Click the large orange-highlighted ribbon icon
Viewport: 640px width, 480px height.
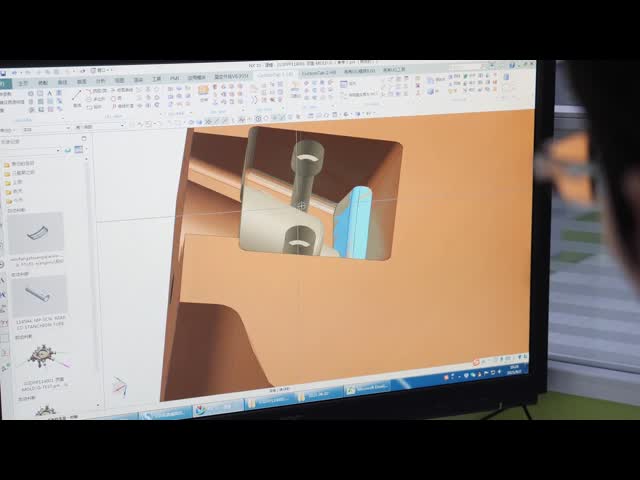(x=203, y=90)
